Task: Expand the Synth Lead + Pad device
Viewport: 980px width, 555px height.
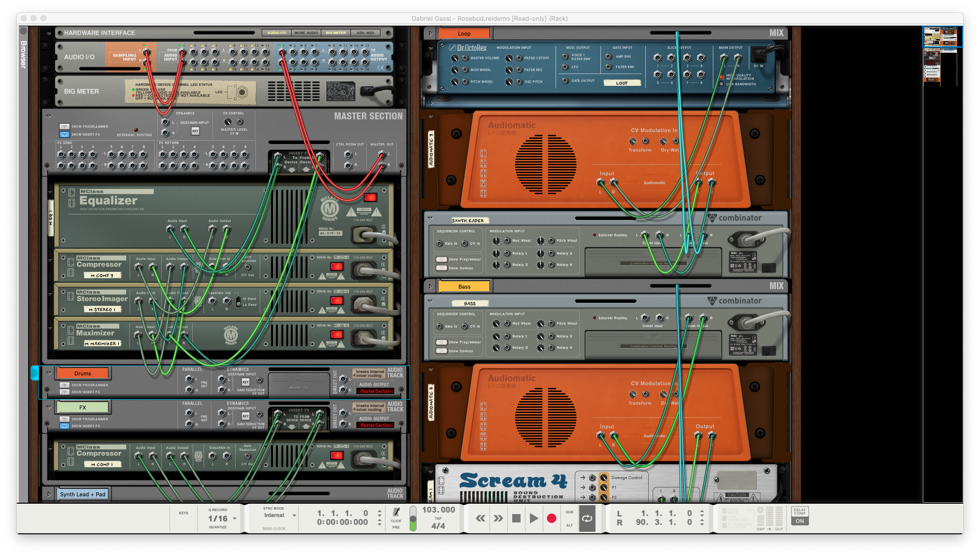Action: coord(49,494)
